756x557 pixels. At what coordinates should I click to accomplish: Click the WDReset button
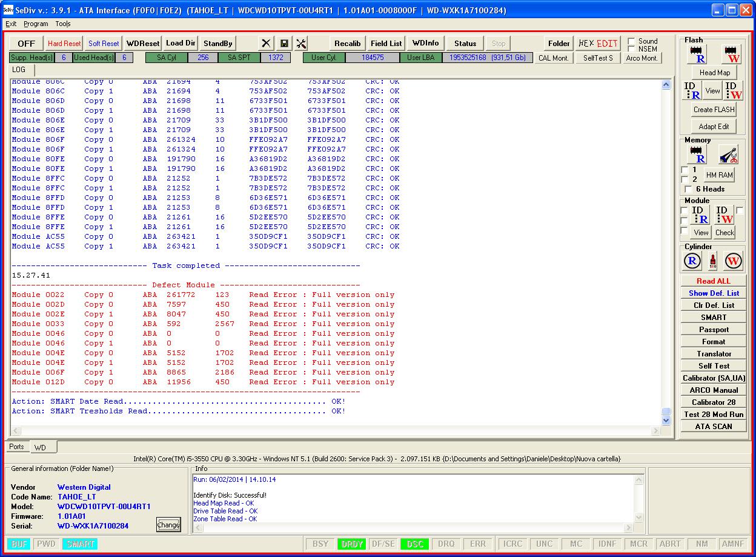pyautogui.click(x=143, y=44)
